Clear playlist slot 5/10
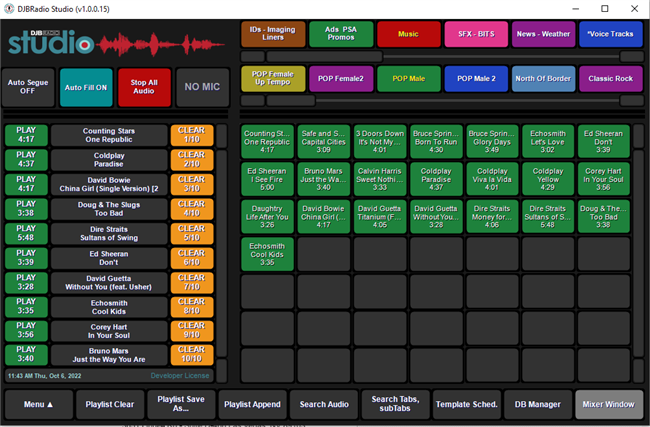 click(192, 233)
